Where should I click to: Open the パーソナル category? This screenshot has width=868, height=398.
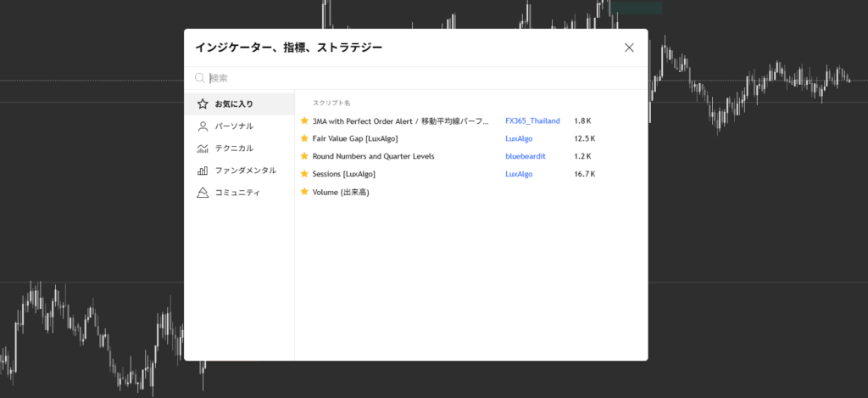(233, 126)
